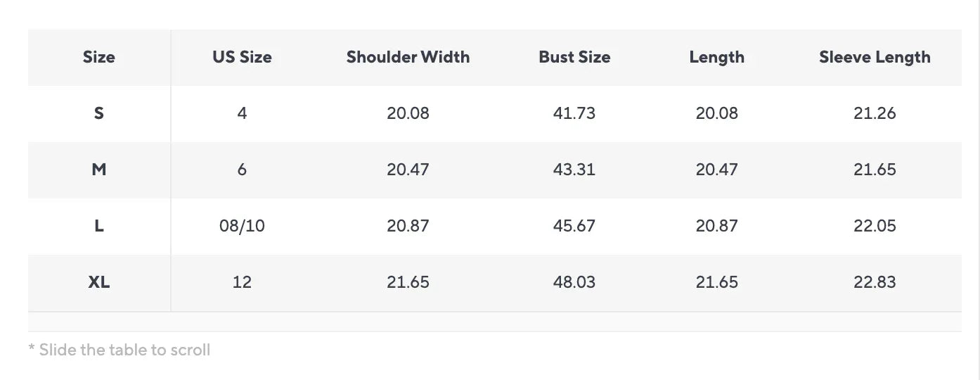Click sleeve length value 22.83

[x=875, y=282]
